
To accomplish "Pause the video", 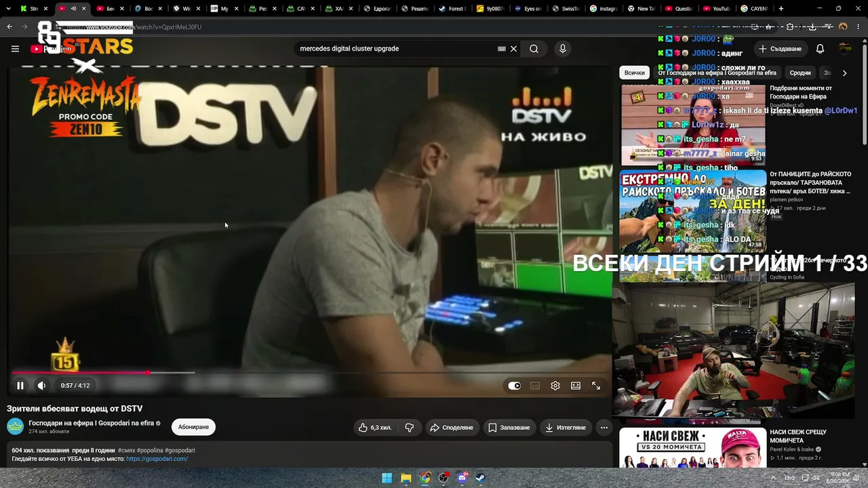I will pos(20,386).
